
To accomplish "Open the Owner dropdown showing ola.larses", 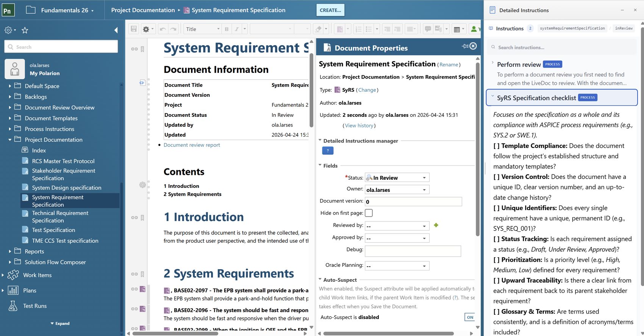I will [397, 190].
